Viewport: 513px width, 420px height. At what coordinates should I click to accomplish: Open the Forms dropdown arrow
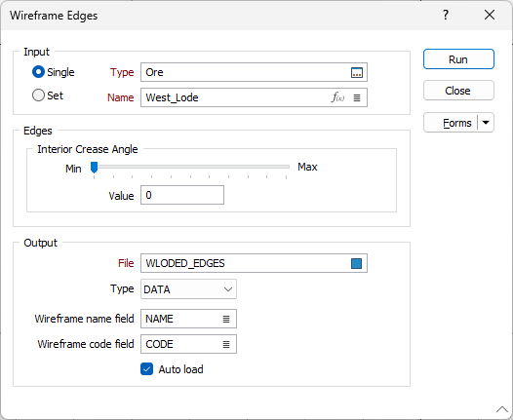(x=486, y=123)
